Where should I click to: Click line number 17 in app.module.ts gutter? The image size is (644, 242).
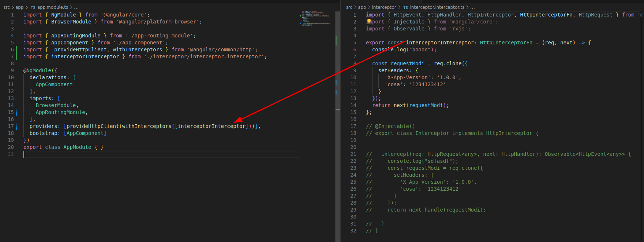pos(11,126)
